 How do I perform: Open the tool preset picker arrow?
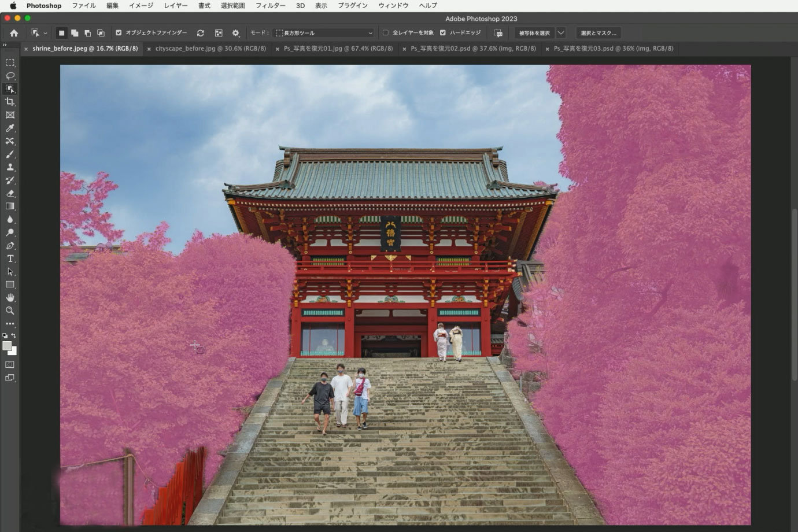45,34
